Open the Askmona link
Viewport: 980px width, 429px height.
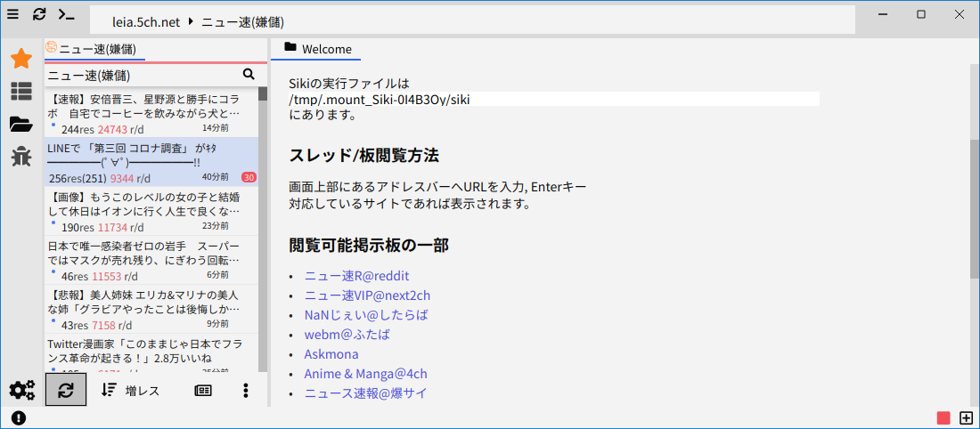point(331,354)
